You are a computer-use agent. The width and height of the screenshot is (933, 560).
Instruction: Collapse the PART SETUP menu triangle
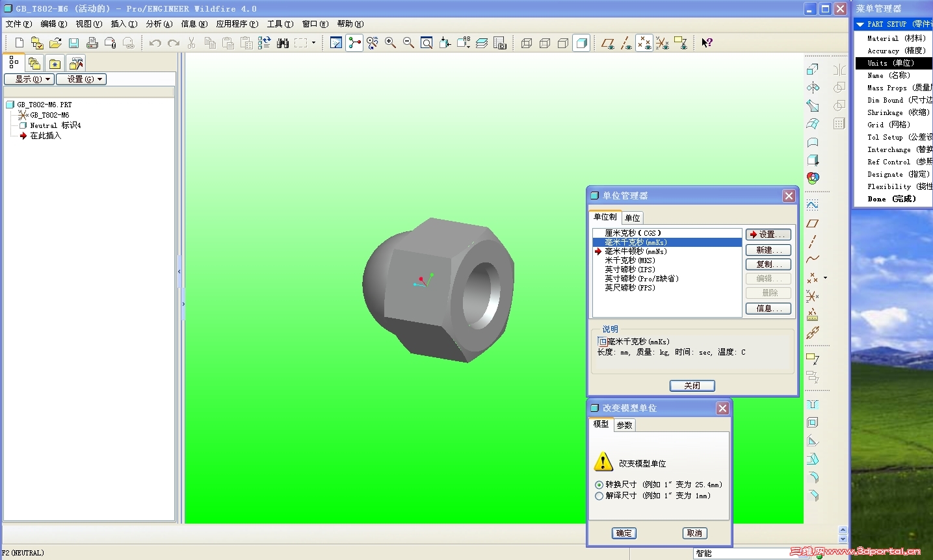pyautogui.click(x=860, y=24)
